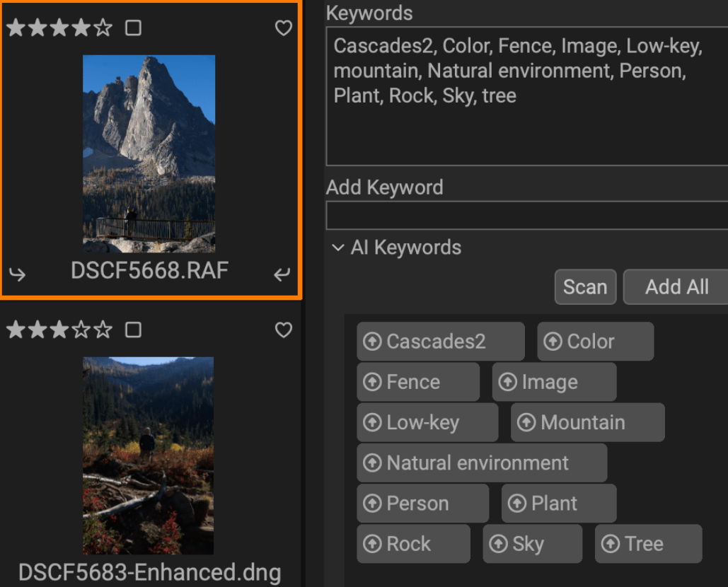
Task: Add the Natural environment AI keyword
Action: coord(482,463)
